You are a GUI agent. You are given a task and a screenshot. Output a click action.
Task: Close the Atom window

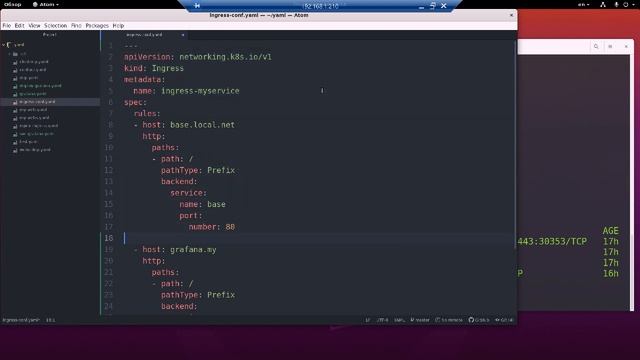click(x=511, y=15)
